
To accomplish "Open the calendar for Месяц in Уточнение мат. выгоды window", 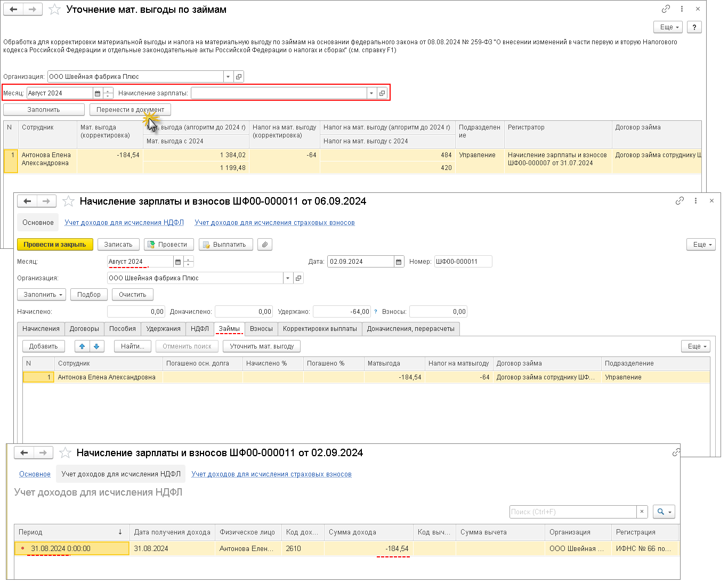I will pos(98,93).
